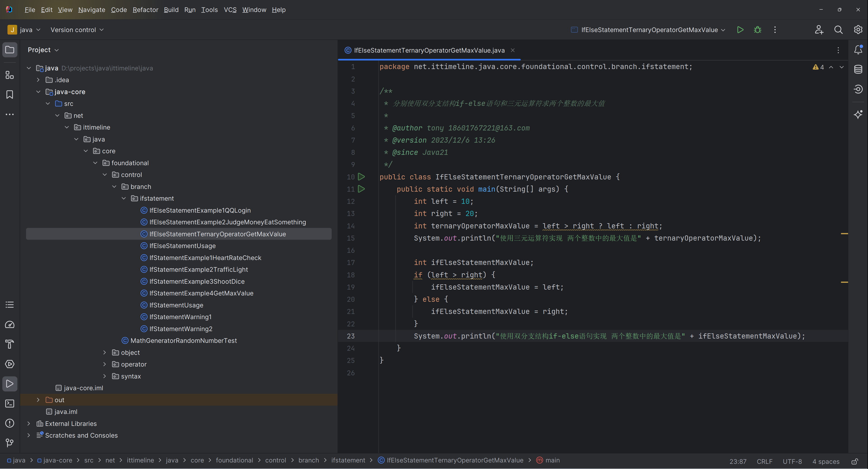Open Code With Me add-user icon
Image resolution: width=868 pixels, height=469 pixels.
819,30
